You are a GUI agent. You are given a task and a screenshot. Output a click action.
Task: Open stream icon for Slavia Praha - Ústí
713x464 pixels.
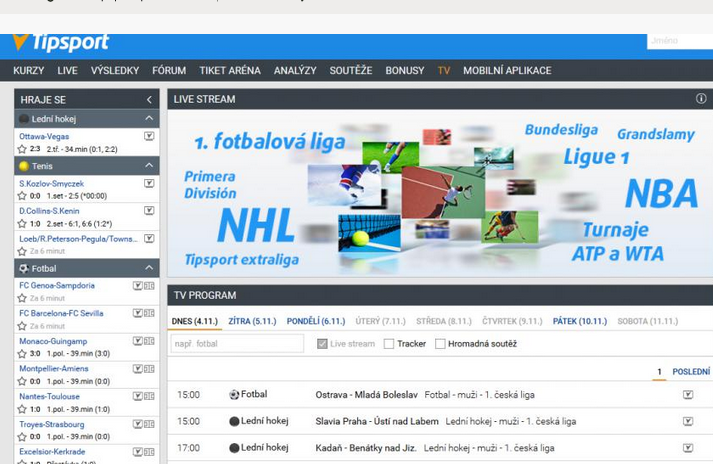coord(688,421)
